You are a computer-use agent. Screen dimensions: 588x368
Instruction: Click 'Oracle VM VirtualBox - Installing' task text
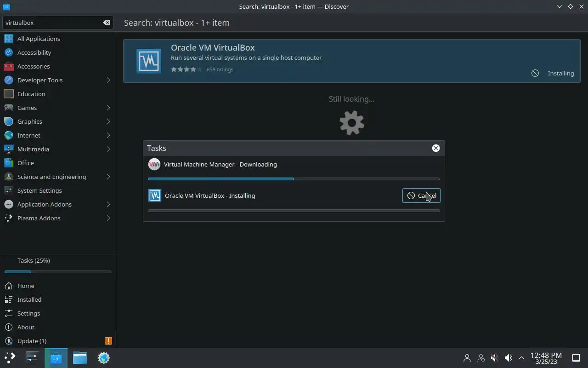tap(210, 195)
